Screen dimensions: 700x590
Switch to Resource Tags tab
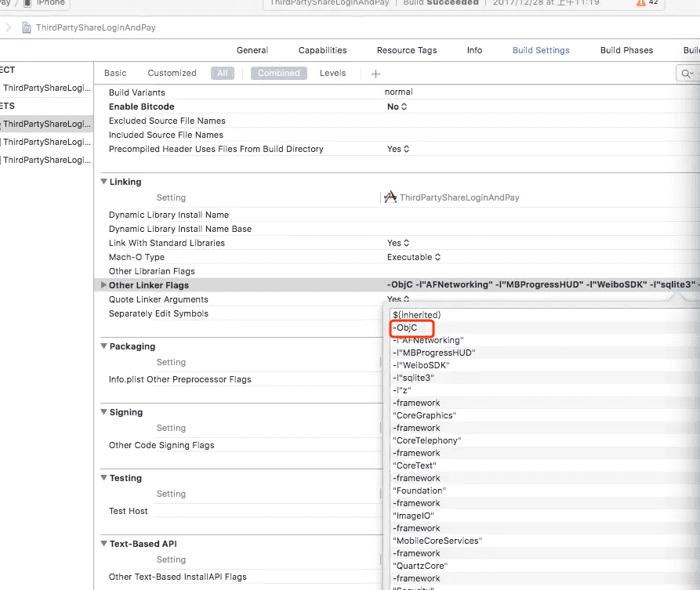click(x=407, y=50)
